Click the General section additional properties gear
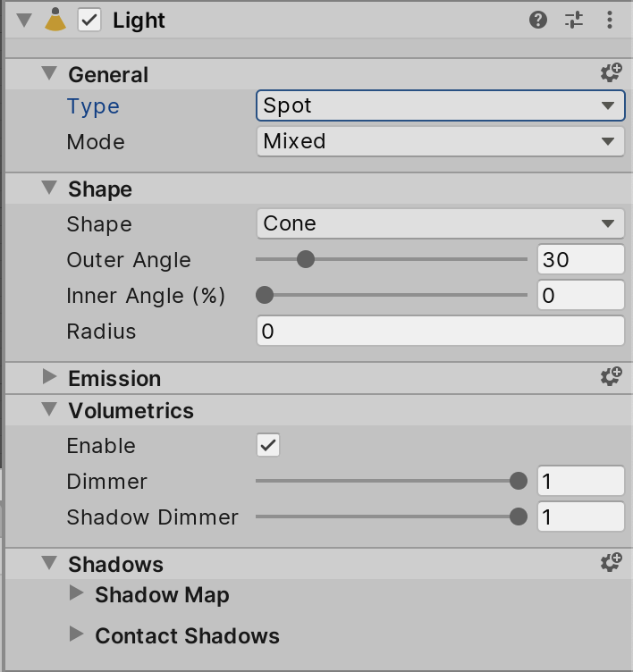Image resolution: width=633 pixels, height=672 pixels. coord(611,74)
